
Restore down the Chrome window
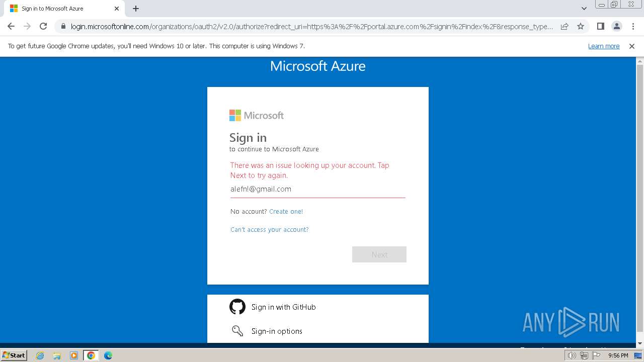tap(614, 5)
